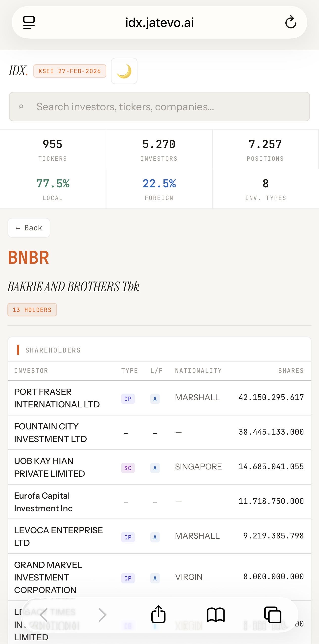319x644 pixels.
Task: Sort by the SHARES column header
Action: [x=291, y=371]
